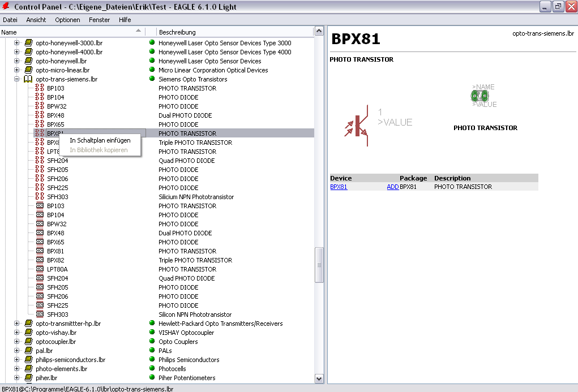The width and height of the screenshot is (578, 392).
Task: Click the device icon beside first BP104
Action: [40, 97]
